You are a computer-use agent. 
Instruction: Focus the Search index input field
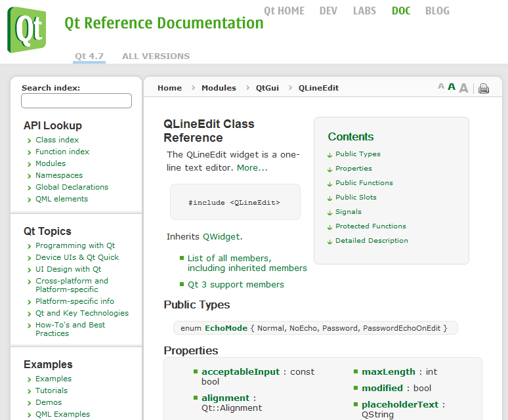76,100
